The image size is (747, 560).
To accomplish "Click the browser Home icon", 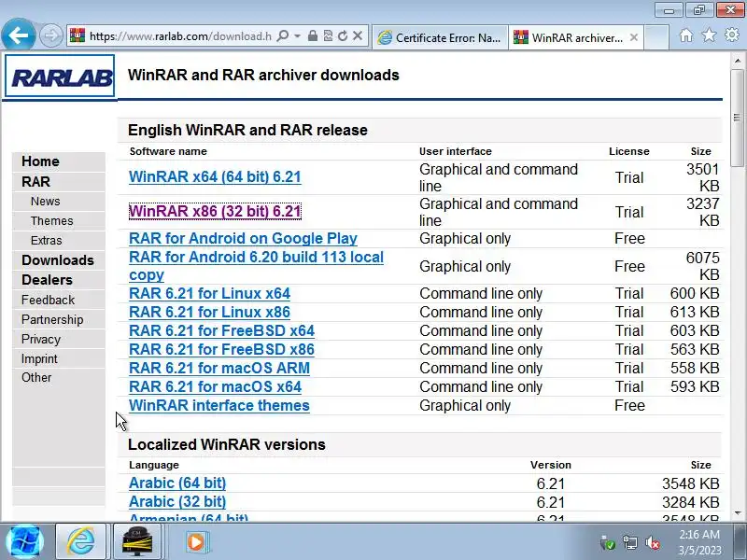I will pos(686,35).
